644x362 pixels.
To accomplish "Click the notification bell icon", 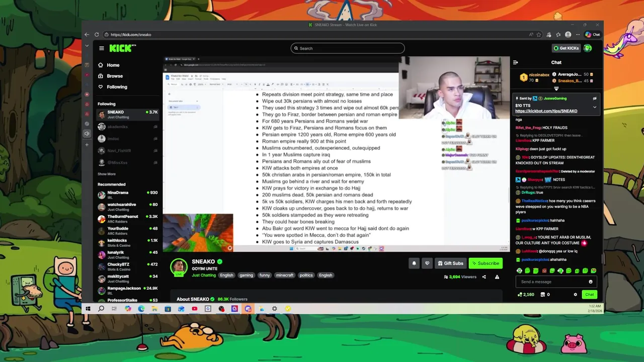I will click(414, 263).
